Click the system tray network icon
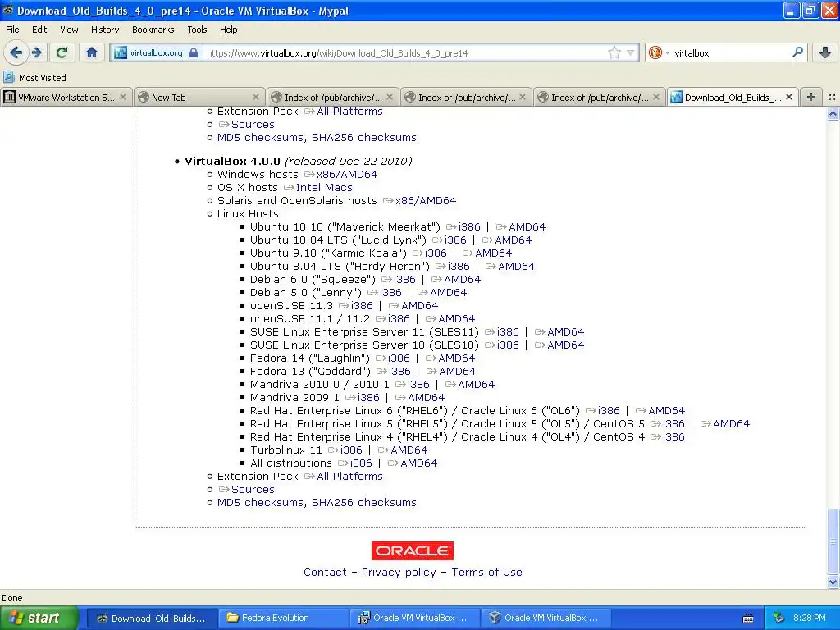Image resolution: width=840 pixels, height=630 pixels. [x=779, y=619]
